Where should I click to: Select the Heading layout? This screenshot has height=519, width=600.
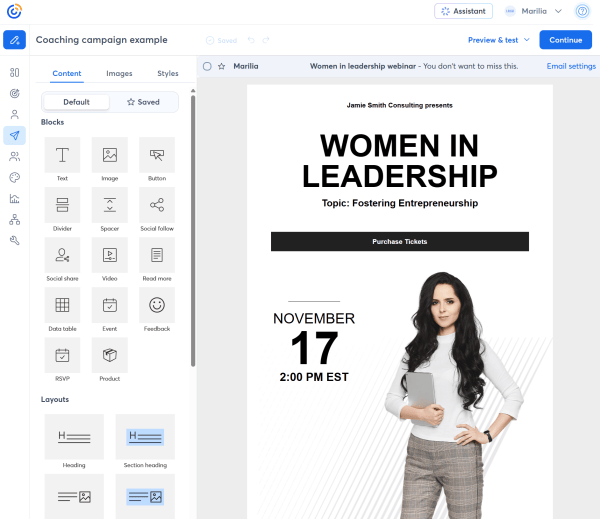[x=74, y=437]
